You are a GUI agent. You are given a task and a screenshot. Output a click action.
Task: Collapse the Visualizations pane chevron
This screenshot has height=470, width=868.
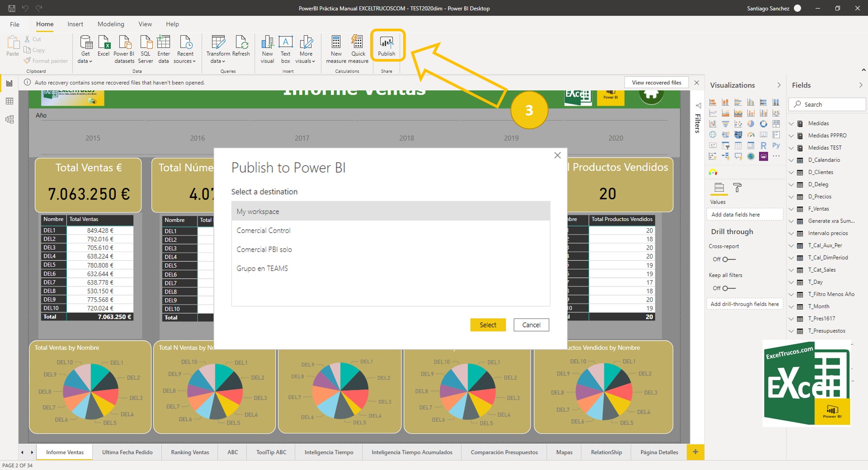coord(779,85)
